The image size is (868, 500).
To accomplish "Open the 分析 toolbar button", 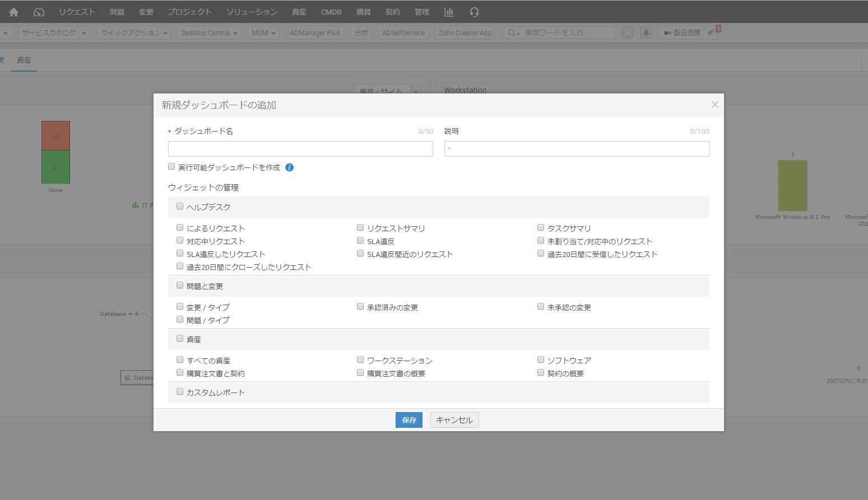I will point(361,32).
